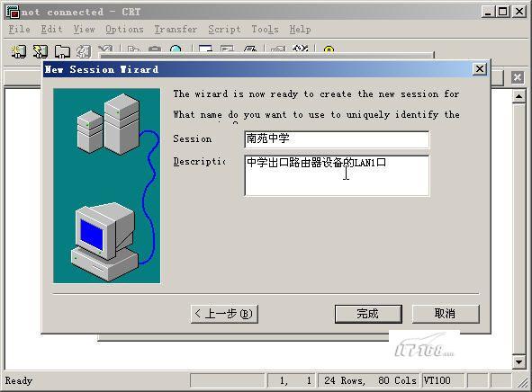Open the Options menu

point(124,30)
